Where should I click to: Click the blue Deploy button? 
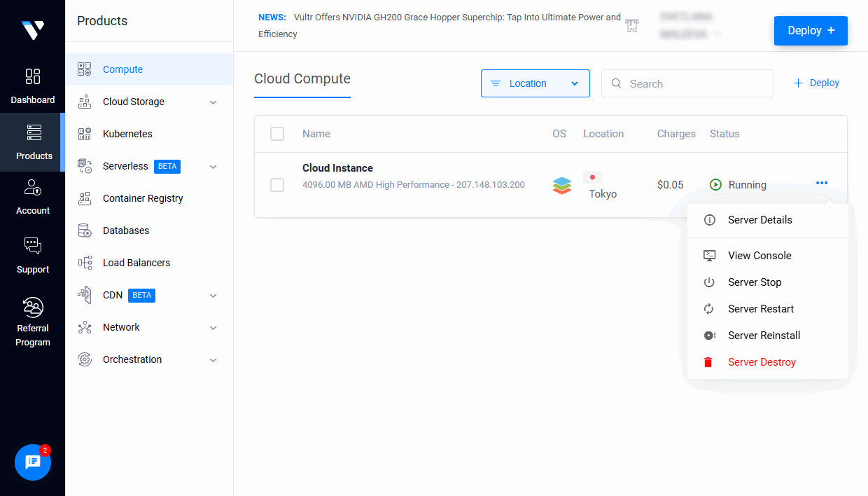pyautogui.click(x=810, y=30)
